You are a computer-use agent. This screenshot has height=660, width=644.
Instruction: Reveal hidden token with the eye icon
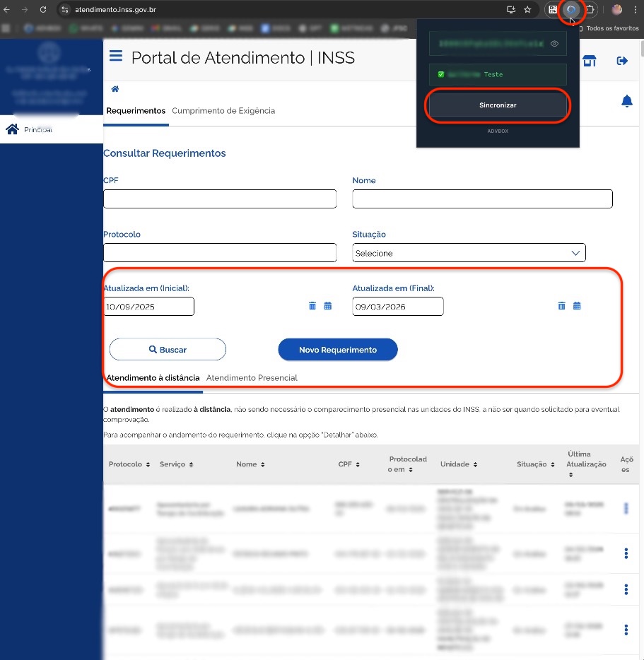(x=554, y=44)
